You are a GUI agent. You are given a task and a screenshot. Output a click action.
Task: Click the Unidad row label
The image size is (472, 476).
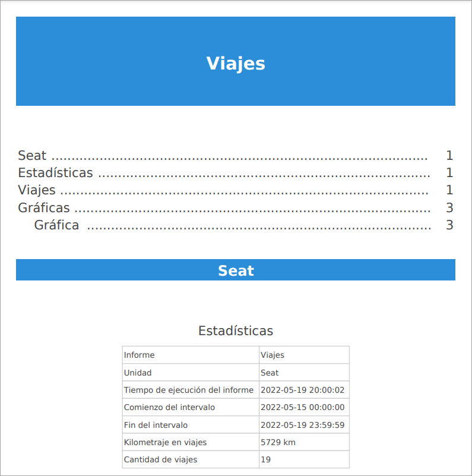point(138,373)
